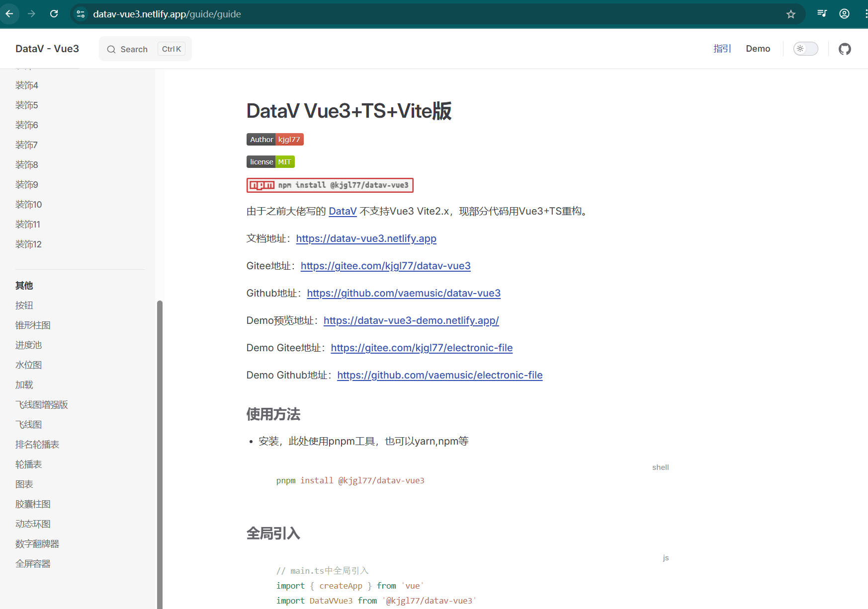Click the address bar URL
The height and width of the screenshot is (609, 868).
point(167,14)
